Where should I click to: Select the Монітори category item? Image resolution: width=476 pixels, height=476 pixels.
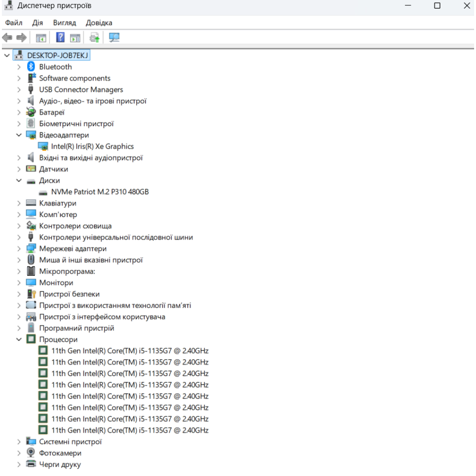click(x=56, y=283)
